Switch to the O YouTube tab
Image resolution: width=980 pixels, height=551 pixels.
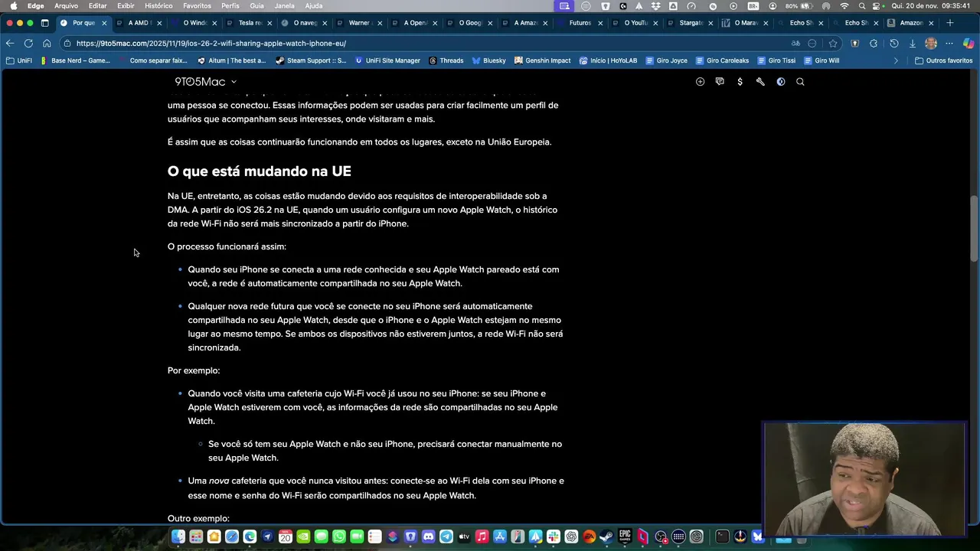[634, 23]
